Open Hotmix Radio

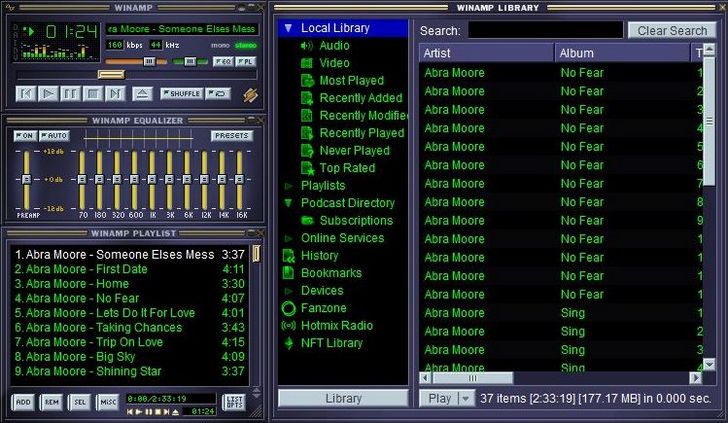coord(337,325)
